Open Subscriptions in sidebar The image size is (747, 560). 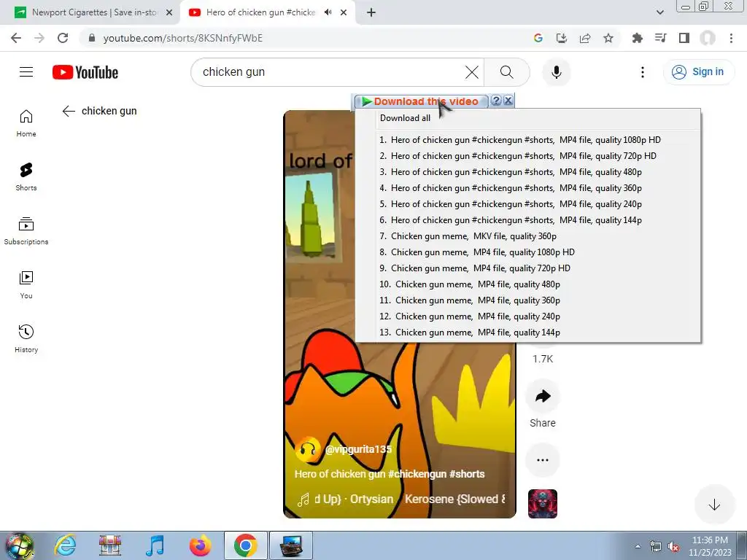26,231
